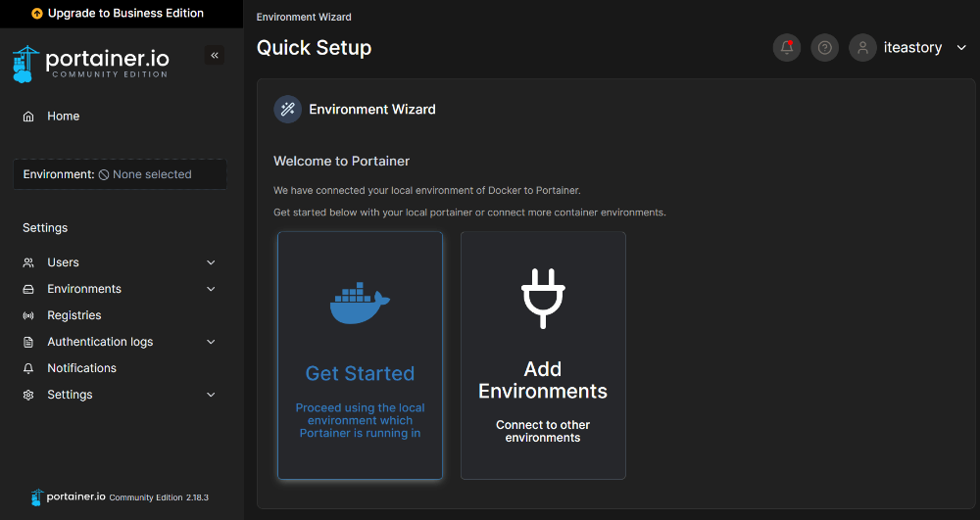Click the 'Get started below with your local portainer' line
The height and width of the screenshot is (520, 980).
469,213
